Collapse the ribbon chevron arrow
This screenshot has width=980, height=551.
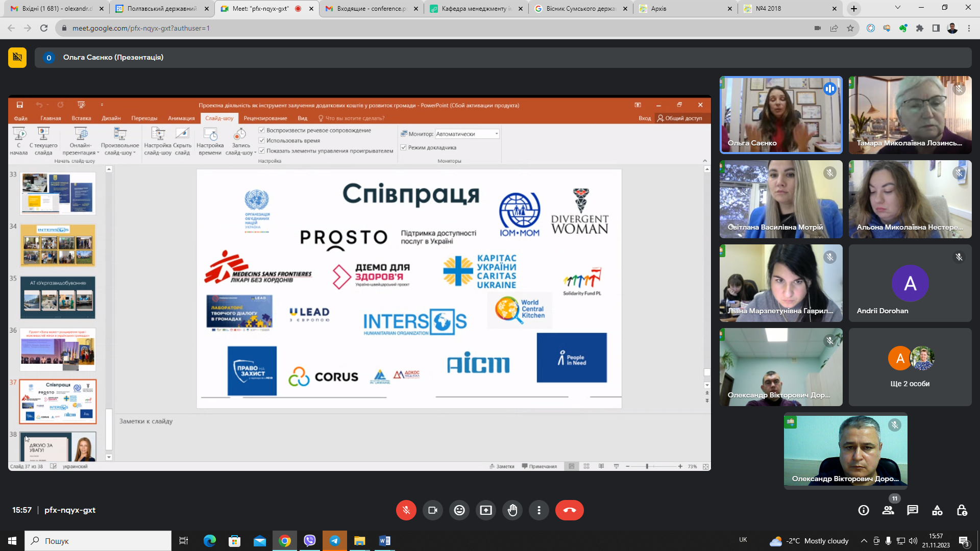705,161
